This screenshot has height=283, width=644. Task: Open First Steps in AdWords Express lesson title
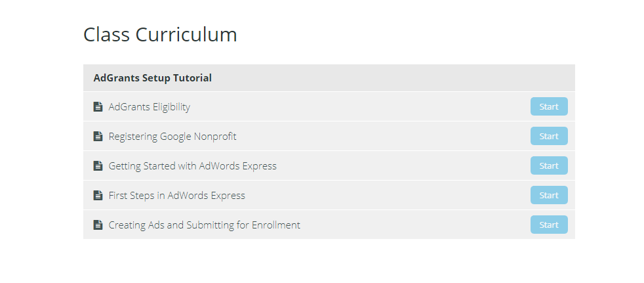click(x=176, y=196)
